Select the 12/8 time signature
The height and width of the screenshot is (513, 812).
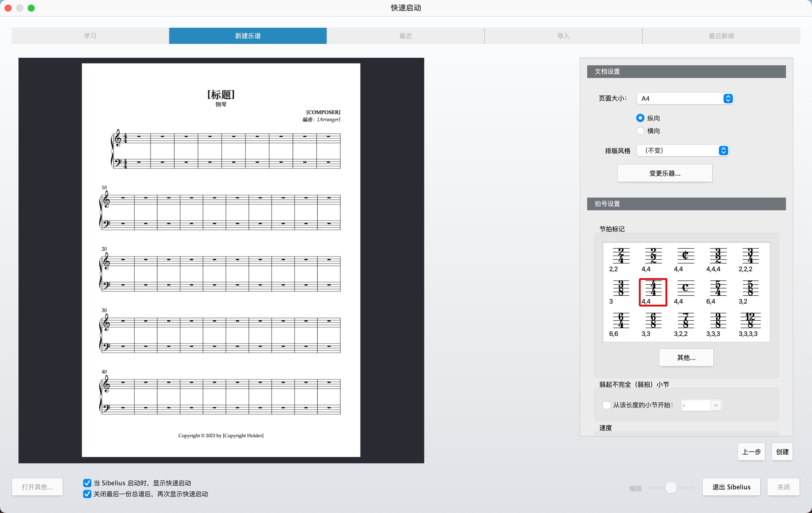750,325
